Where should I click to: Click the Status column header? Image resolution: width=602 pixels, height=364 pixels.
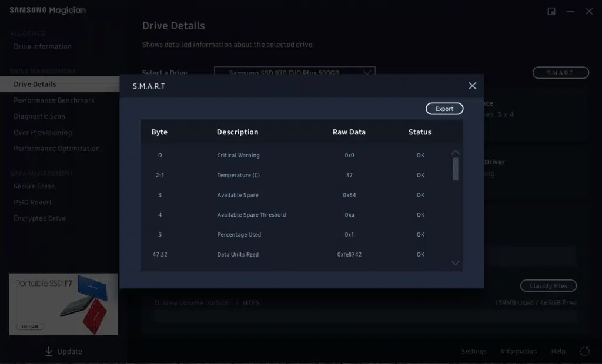(420, 132)
